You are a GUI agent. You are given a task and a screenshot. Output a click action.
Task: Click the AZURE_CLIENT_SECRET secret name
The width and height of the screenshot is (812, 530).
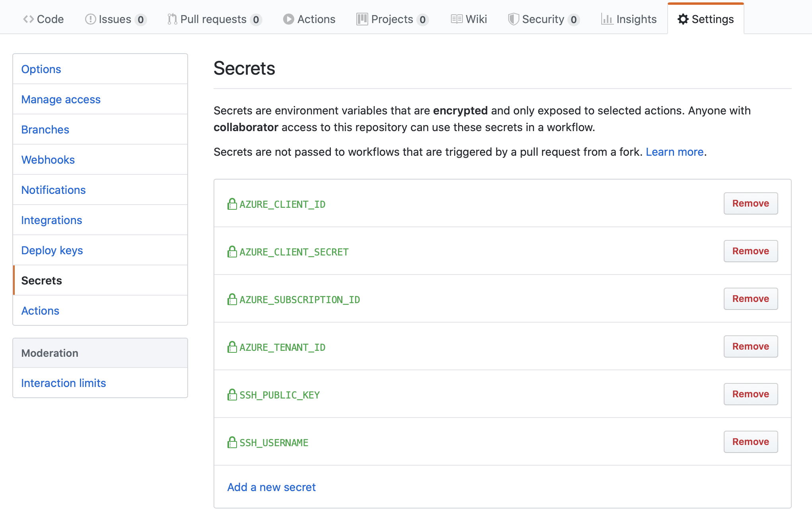(294, 252)
